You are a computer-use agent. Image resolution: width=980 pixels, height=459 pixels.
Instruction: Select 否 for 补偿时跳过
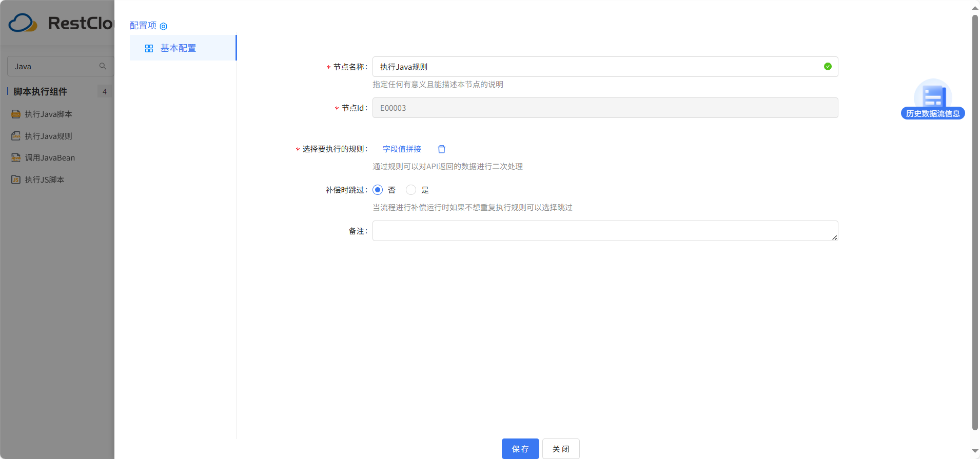tap(378, 190)
